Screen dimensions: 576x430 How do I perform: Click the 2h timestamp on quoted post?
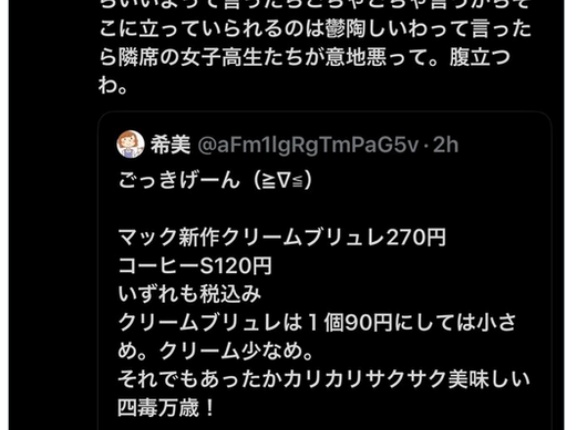(446, 145)
